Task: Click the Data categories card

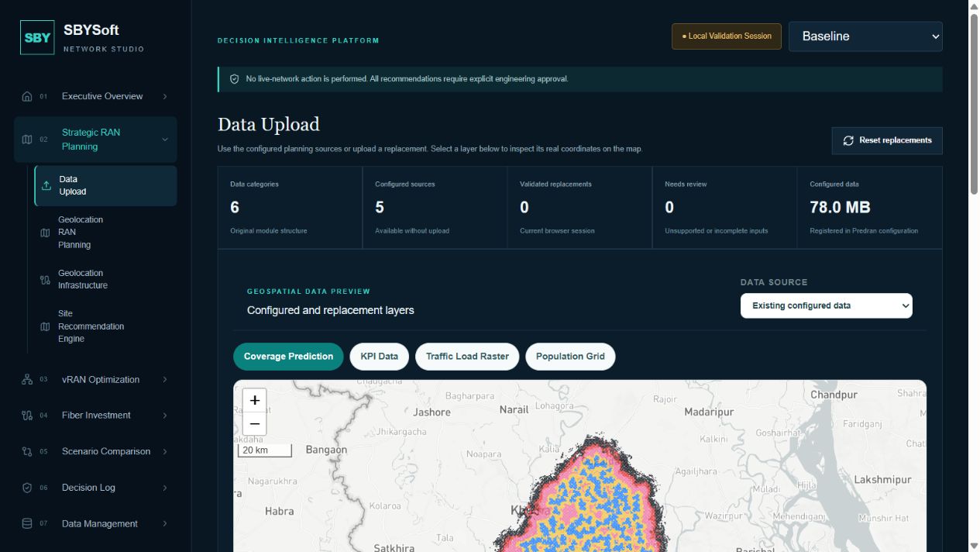Action: (x=290, y=208)
